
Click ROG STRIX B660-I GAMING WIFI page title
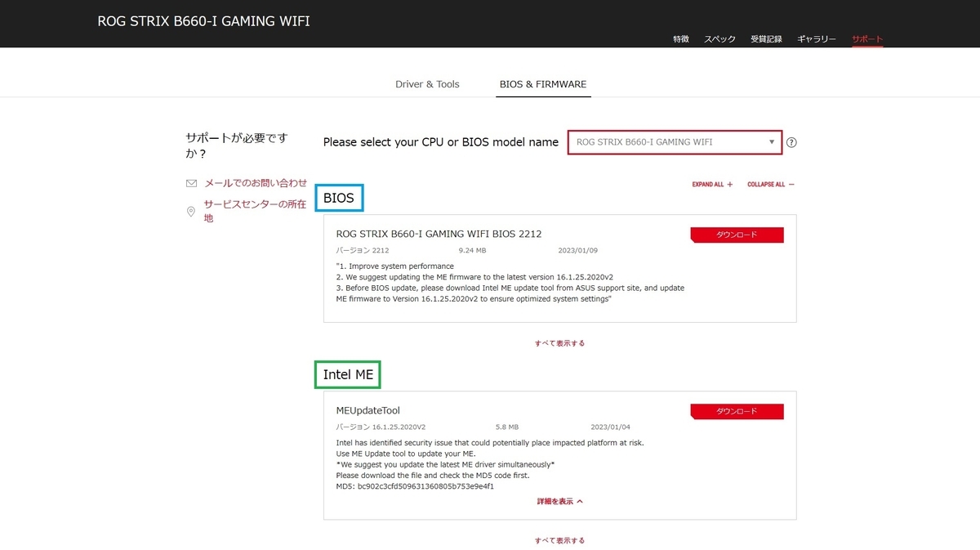tap(203, 20)
